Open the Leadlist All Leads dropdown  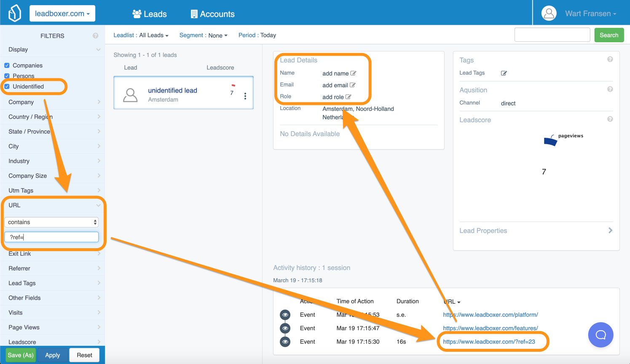click(x=154, y=35)
